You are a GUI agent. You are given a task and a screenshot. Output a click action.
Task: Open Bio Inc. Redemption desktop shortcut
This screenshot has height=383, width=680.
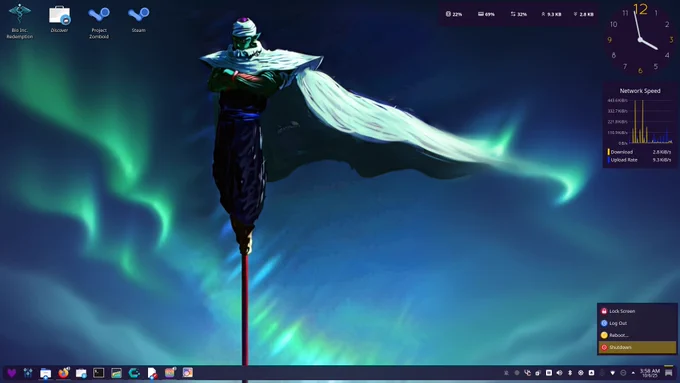(20, 21)
